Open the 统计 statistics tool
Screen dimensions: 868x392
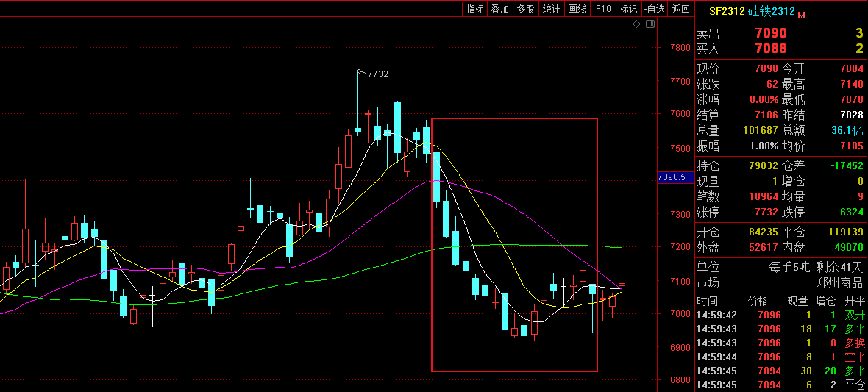click(x=551, y=9)
